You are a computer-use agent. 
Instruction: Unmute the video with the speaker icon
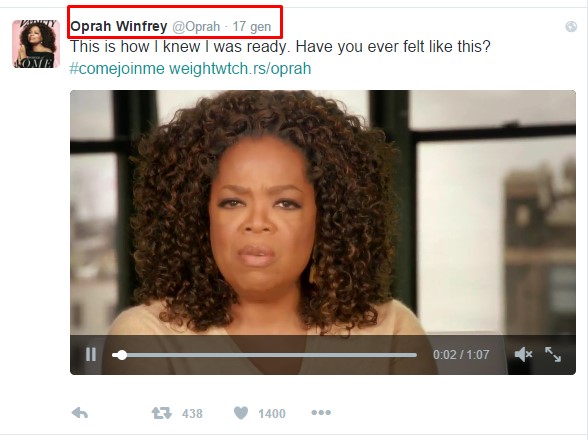tap(523, 354)
